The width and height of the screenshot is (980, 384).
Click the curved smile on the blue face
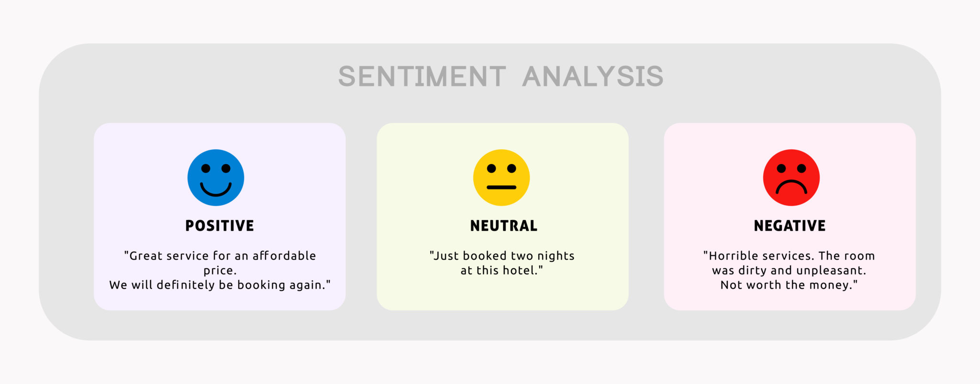pos(215,192)
